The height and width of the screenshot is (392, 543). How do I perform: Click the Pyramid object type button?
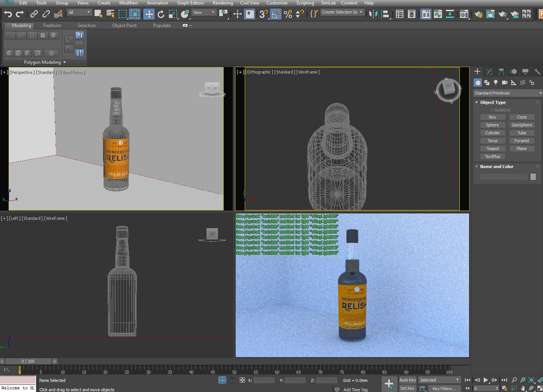point(522,141)
